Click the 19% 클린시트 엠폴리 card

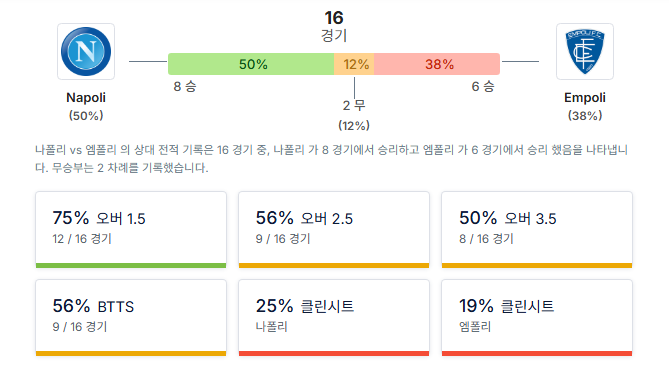coord(537,318)
